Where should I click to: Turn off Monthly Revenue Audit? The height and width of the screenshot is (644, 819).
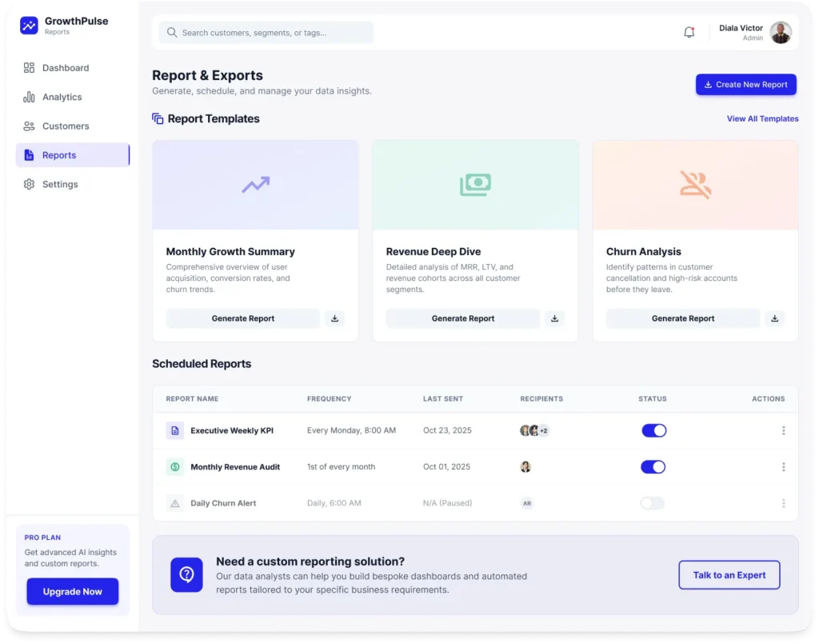(653, 466)
